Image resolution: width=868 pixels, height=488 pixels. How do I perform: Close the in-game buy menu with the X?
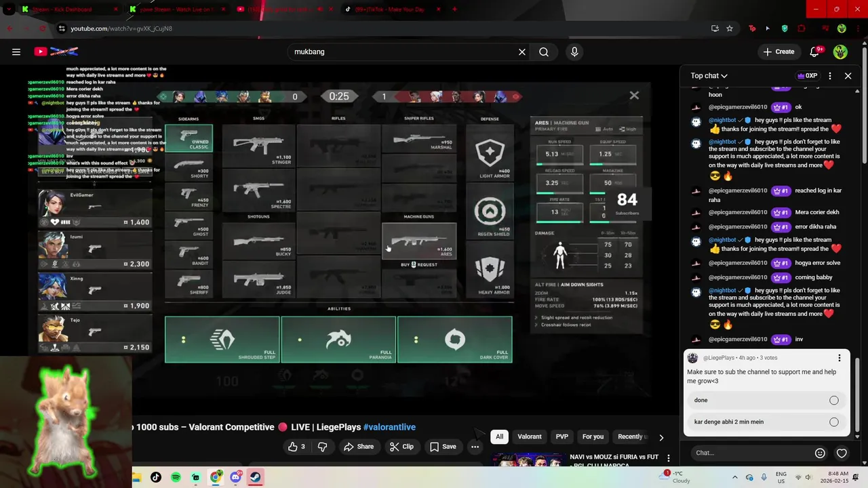[x=634, y=96]
